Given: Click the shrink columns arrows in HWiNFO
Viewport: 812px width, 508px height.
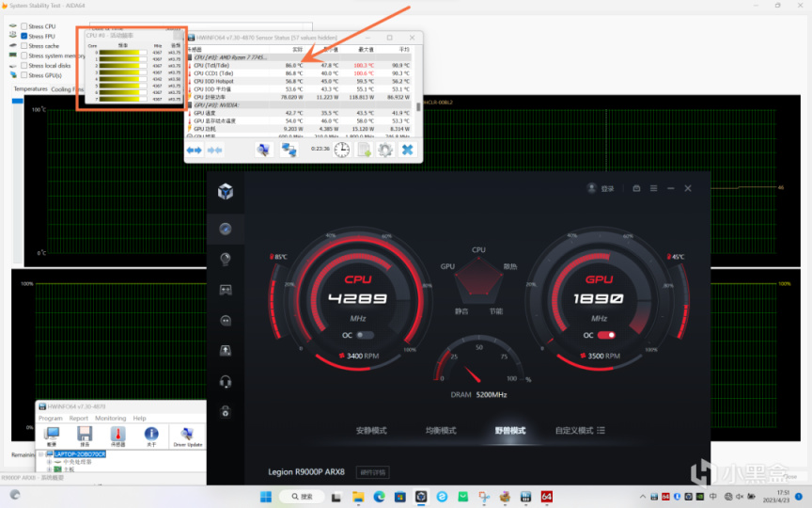Looking at the screenshot, I should point(214,151).
